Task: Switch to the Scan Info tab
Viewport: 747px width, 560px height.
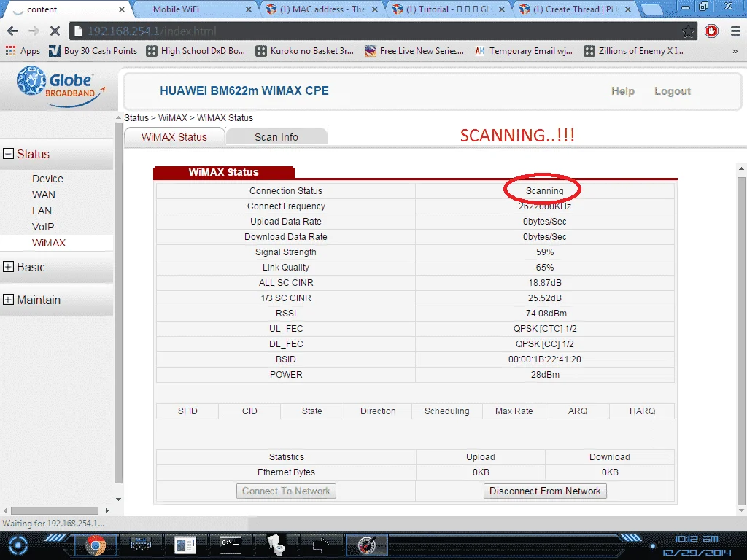Action: tap(276, 136)
